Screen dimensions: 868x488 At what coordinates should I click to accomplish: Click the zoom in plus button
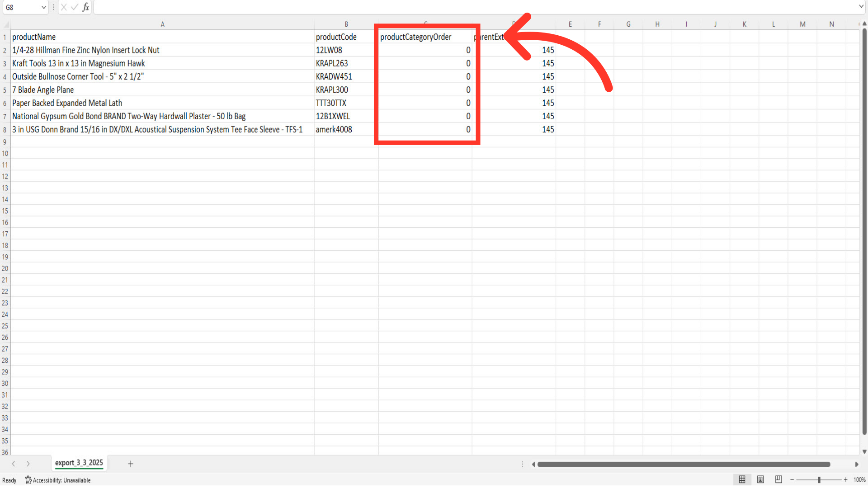[845, 479]
